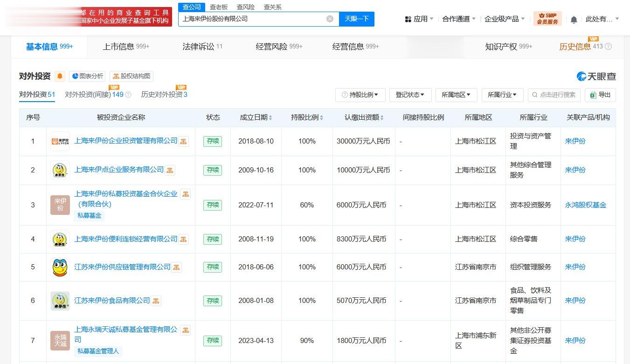Image resolution: width=630 pixels, height=364 pixels.
Task: Open equity chart for 上海来伊份便利连锁经营有限公司
Action: (x=183, y=239)
